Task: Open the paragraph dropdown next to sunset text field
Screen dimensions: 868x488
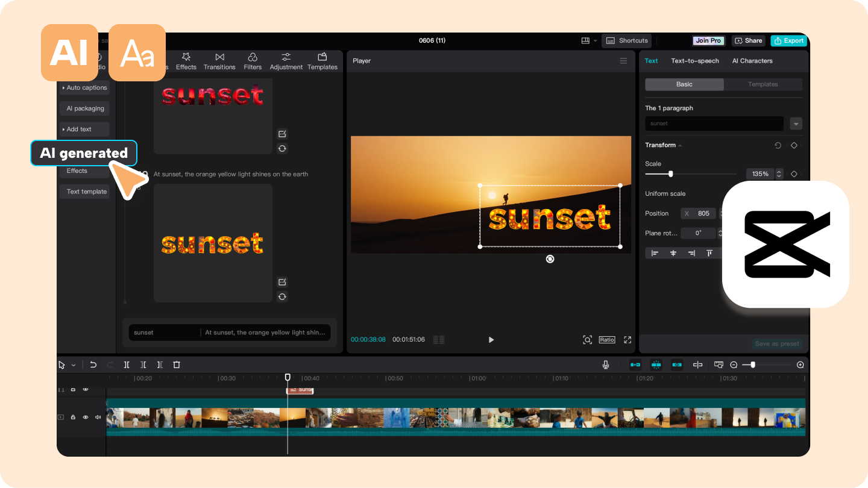Action: pyautogui.click(x=796, y=123)
